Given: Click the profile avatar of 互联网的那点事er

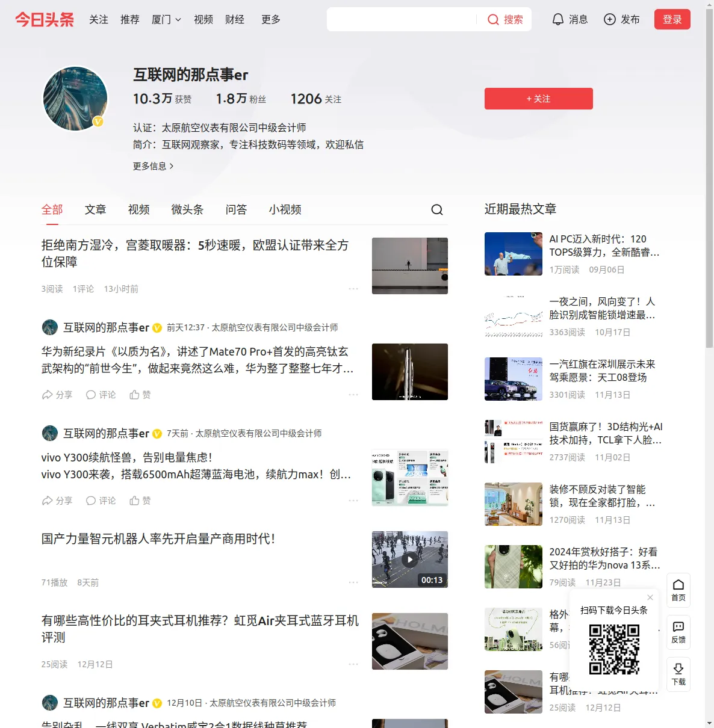Looking at the screenshot, I should (x=75, y=99).
